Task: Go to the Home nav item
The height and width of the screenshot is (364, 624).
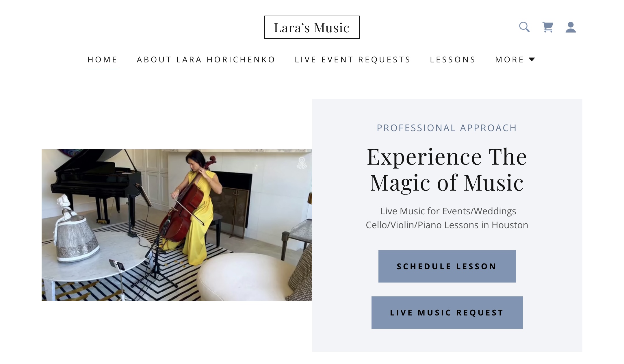Action: tap(103, 60)
